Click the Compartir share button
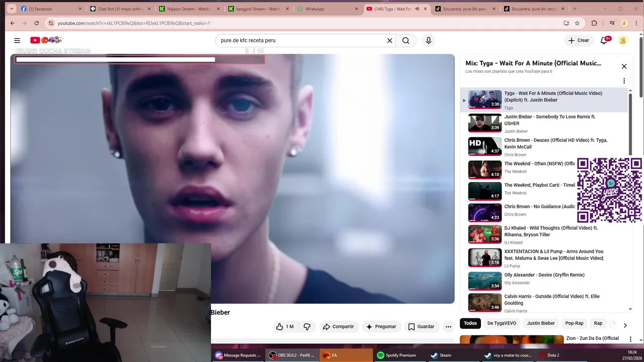Viewport: 644px width, 362px height. pos(339,327)
